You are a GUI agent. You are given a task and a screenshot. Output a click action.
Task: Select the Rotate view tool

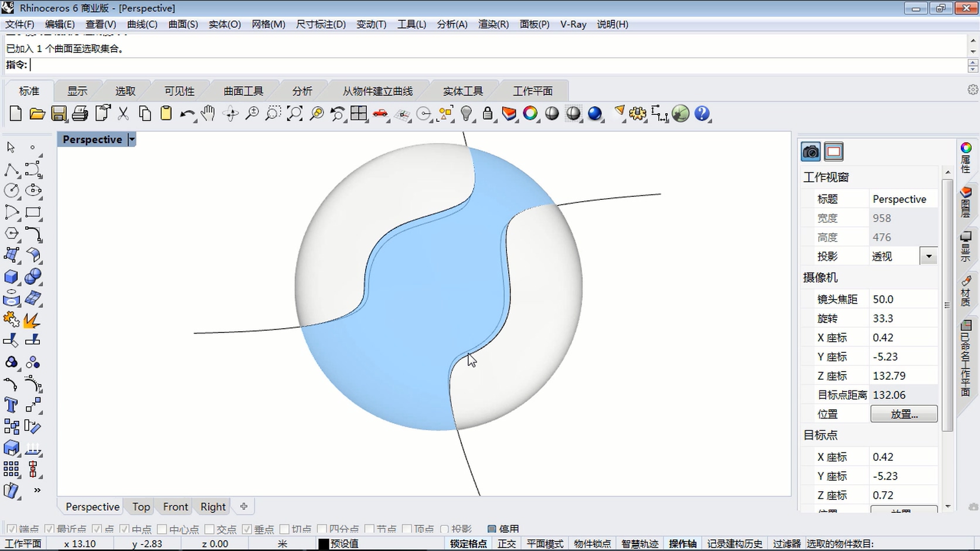click(230, 114)
